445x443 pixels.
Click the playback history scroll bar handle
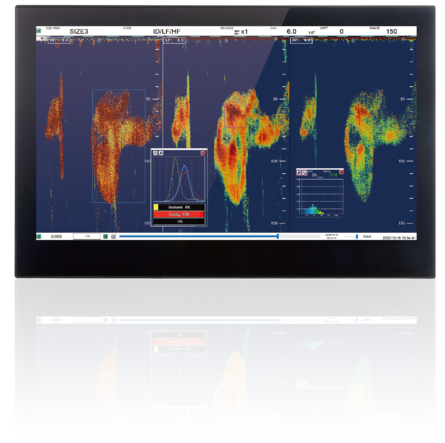pyautogui.click(x=278, y=236)
